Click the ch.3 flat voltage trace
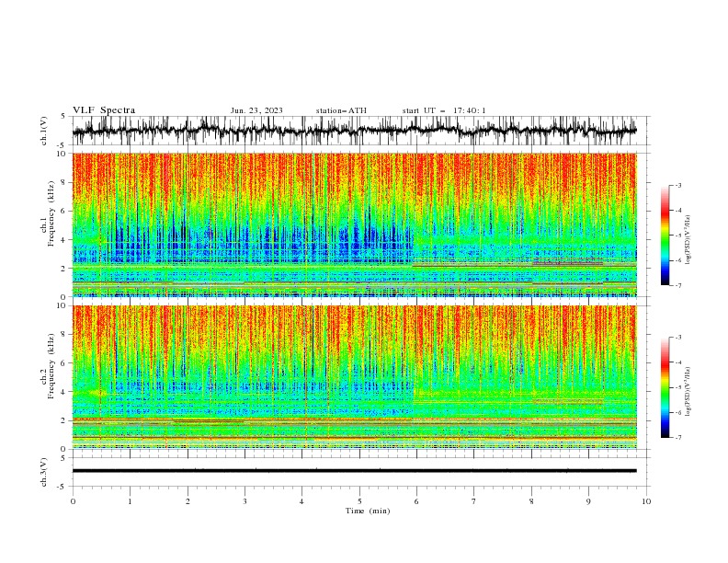The height and width of the screenshot is (563, 728). click(x=354, y=471)
